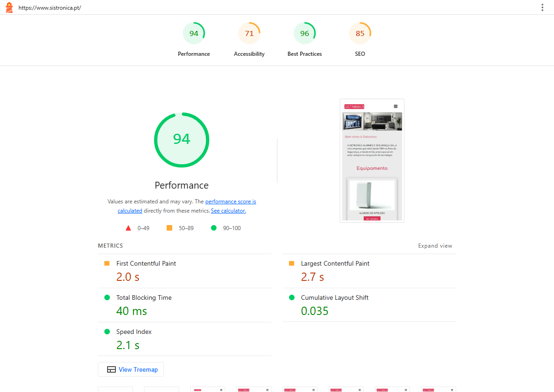Click the treemap icon in View Treemap
The image size is (554, 392).
(111, 369)
